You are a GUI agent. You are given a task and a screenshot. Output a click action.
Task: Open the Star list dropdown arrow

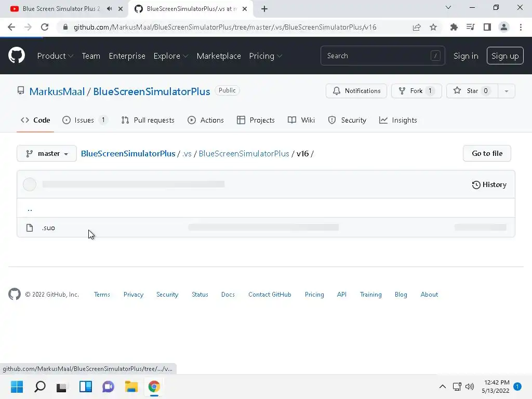pos(506,91)
